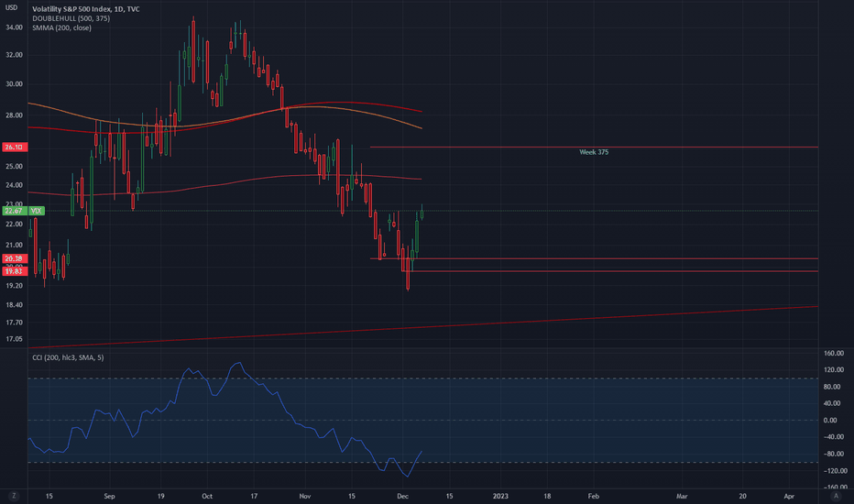Click the 24.00 price axis value
Viewport: 854px width, 504px height.
14,185
